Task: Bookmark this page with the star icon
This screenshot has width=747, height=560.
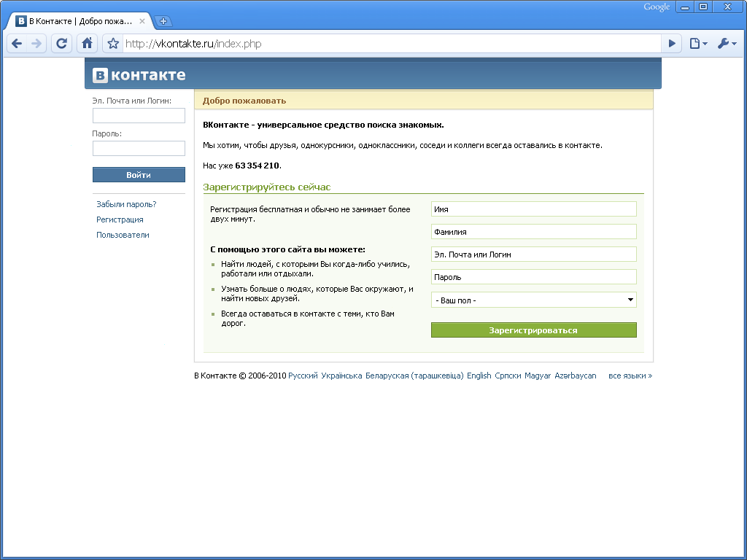Action: 113,44
